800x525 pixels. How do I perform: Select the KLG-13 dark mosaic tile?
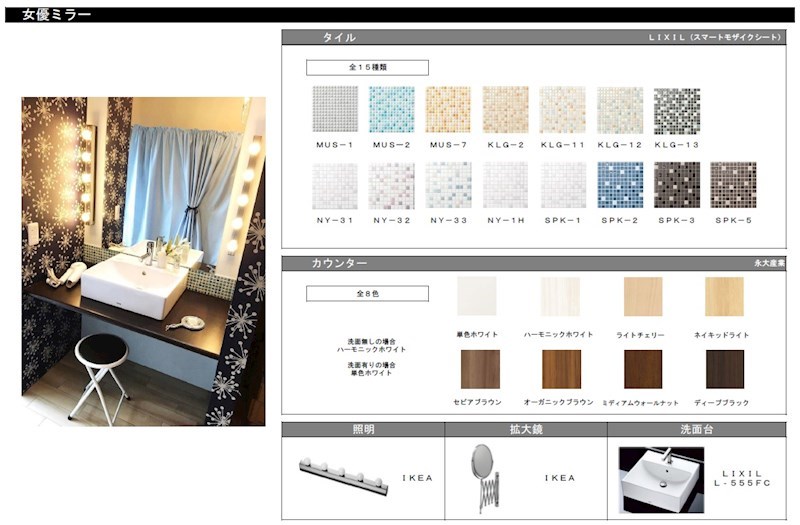click(x=676, y=110)
